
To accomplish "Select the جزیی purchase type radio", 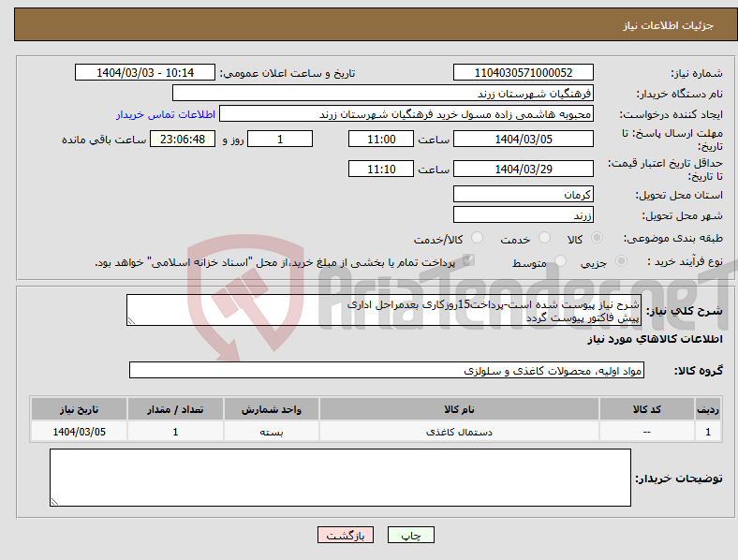I will coord(621,260).
